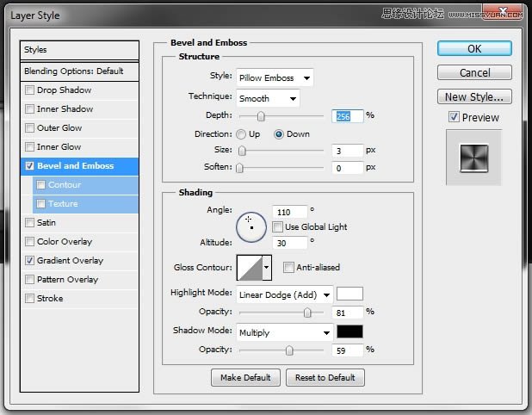Enable the Outer Glow checkbox
This screenshot has height=415, width=532.
click(30, 128)
